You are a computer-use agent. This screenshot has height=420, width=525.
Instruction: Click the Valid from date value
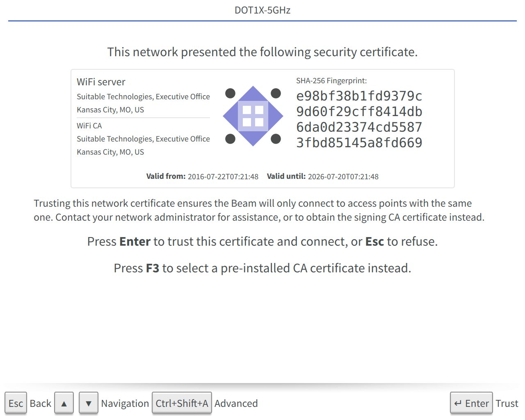coord(223,177)
